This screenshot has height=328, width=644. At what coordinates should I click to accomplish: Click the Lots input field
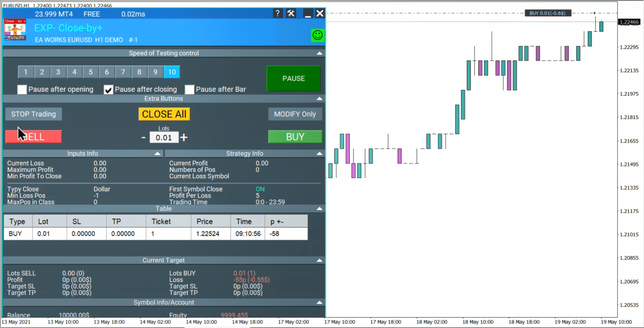(x=164, y=138)
